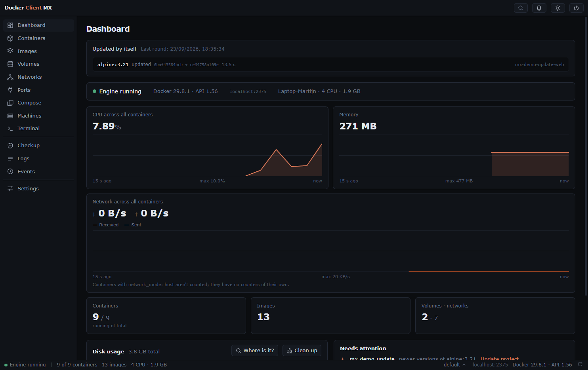588x370 pixels.
Task: Navigate to the Networks label
Action: point(29,77)
